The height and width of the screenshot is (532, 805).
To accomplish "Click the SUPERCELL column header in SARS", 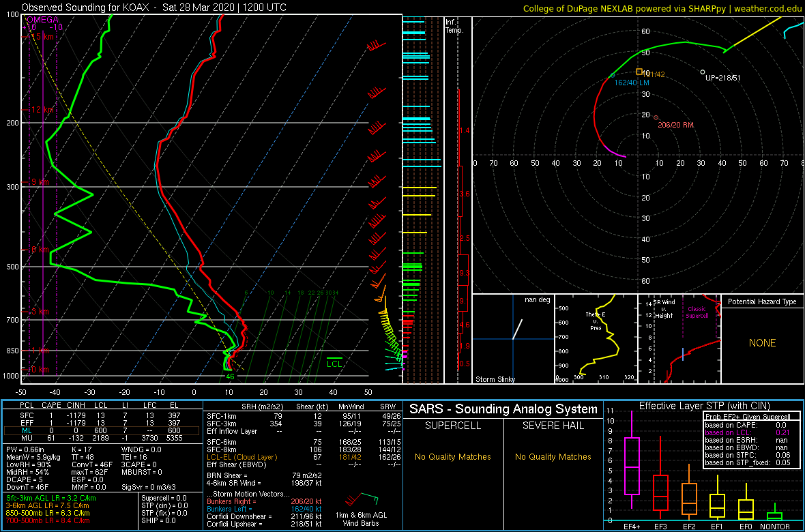I will click(453, 425).
